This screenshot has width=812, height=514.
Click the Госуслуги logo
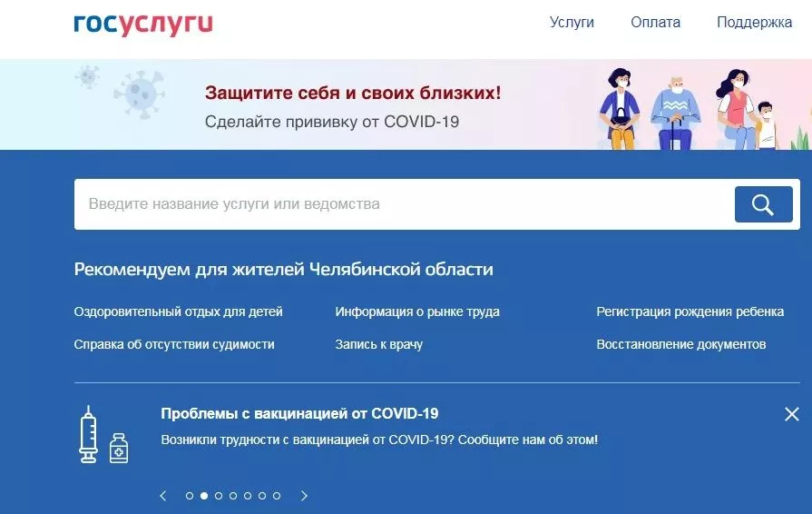[143, 24]
